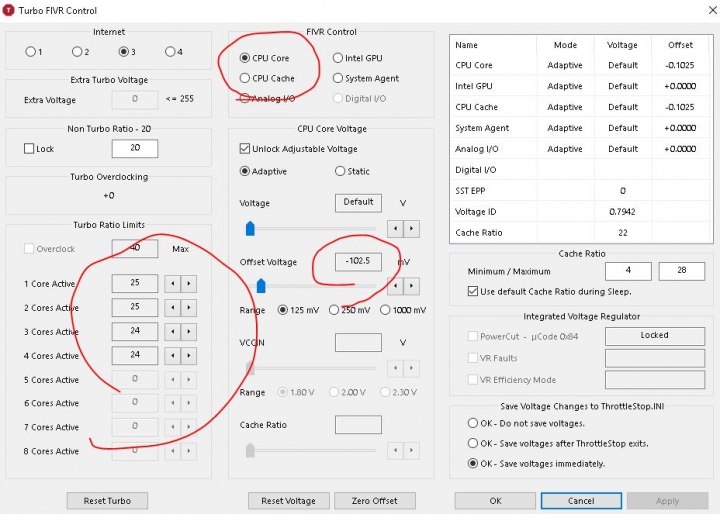Screen dimensions: 720x514
Task: Toggle Non Turbo Ratio Lock checkbox
Action: coord(29,148)
